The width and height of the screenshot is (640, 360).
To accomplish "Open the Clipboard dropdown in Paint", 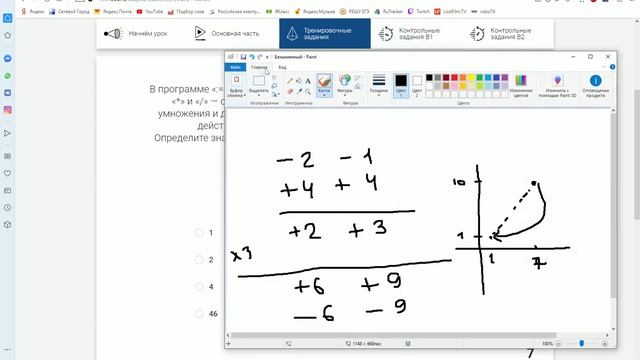I will 236,93.
